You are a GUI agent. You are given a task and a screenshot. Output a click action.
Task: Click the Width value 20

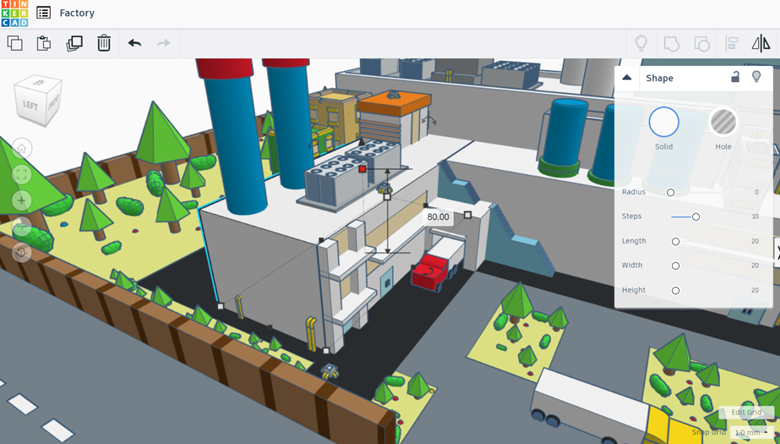coord(755,265)
